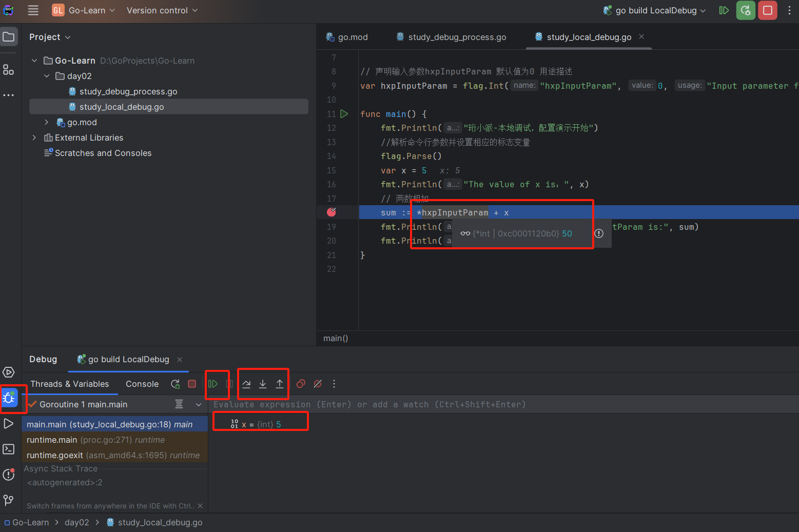Click the Step Over icon

(x=246, y=384)
